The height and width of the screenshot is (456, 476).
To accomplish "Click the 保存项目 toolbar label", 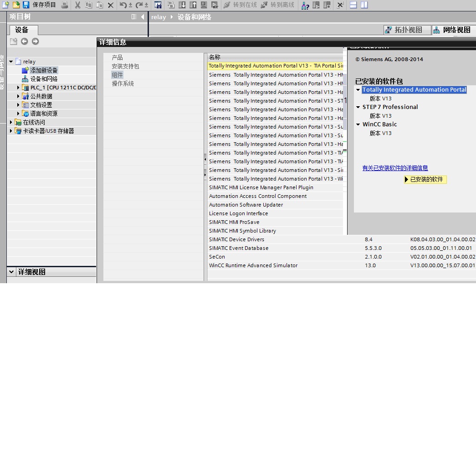I will (x=44, y=5).
